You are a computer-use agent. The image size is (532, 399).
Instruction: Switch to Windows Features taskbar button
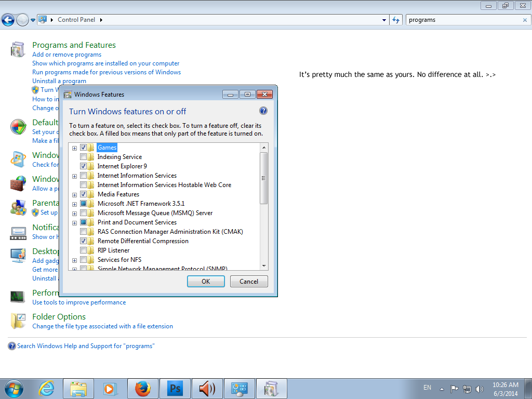click(x=271, y=389)
